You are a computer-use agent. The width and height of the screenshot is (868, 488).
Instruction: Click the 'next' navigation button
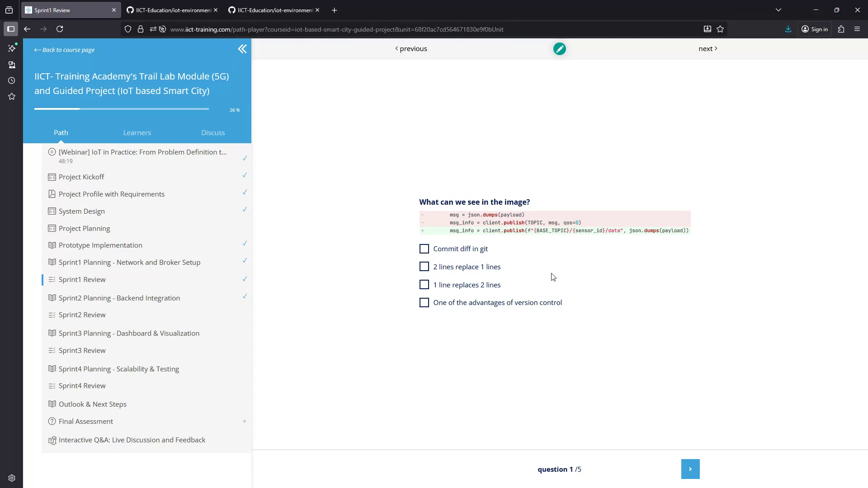pos(708,48)
